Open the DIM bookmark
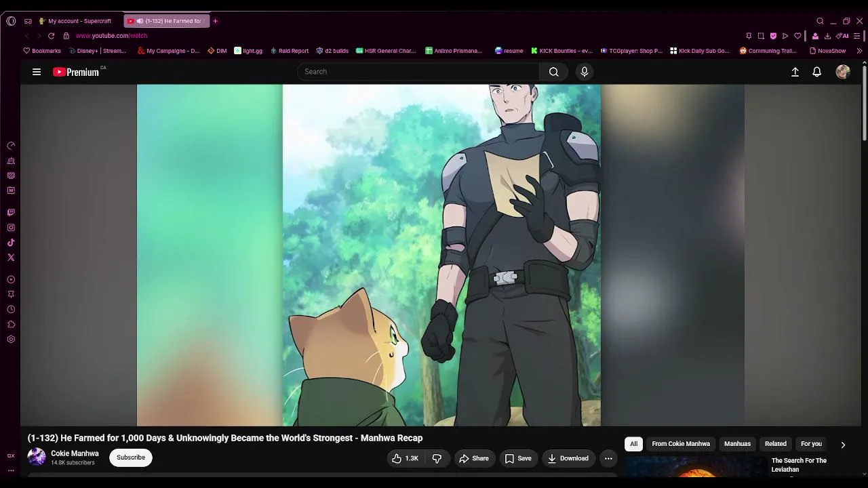Image resolution: width=868 pixels, height=488 pixels. 217,51
